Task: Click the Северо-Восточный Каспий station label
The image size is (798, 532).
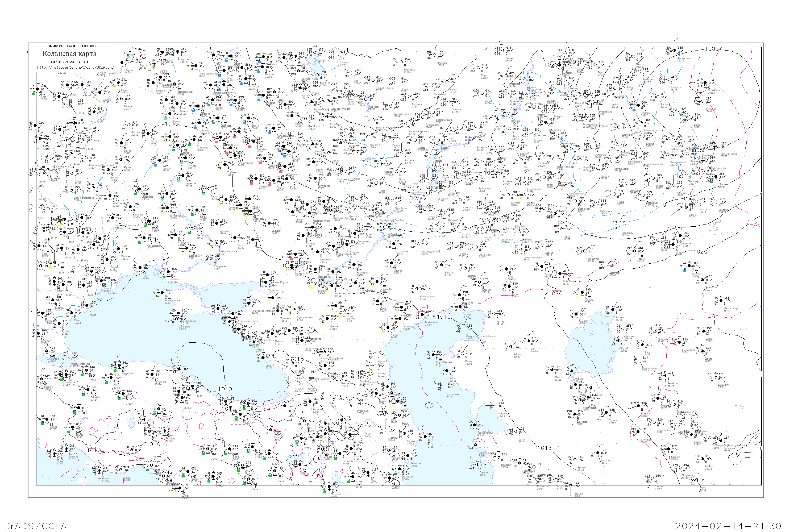Action: click(x=481, y=336)
